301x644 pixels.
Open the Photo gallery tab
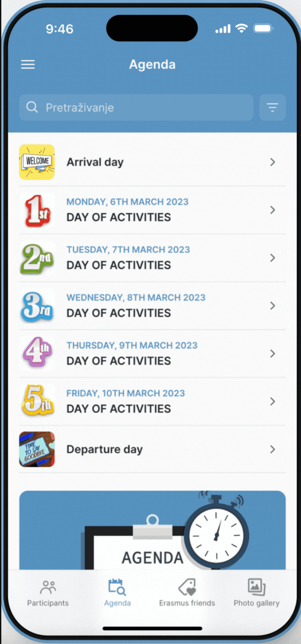pyautogui.click(x=257, y=593)
